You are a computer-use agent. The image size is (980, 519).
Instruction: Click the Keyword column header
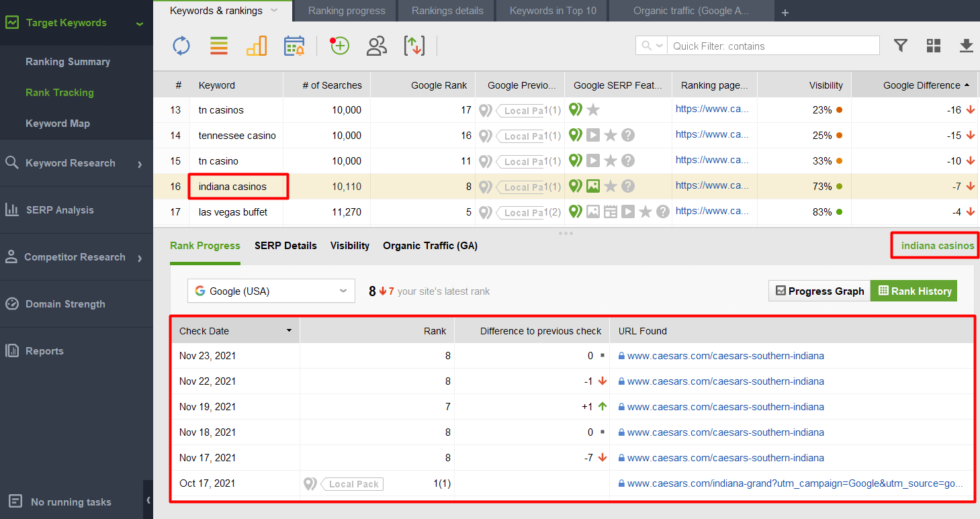coord(236,85)
